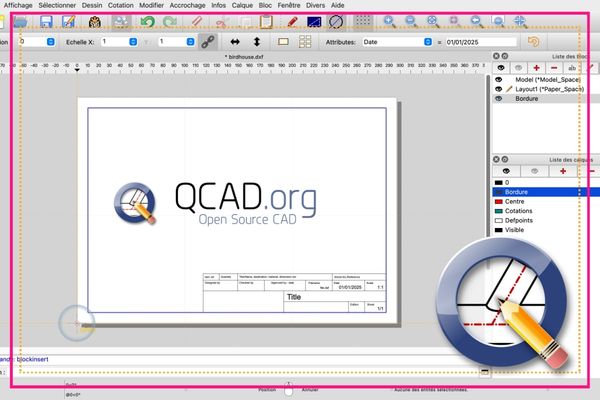Open the Attributes Date dropdown
600x400 pixels.
pyautogui.click(x=428, y=42)
